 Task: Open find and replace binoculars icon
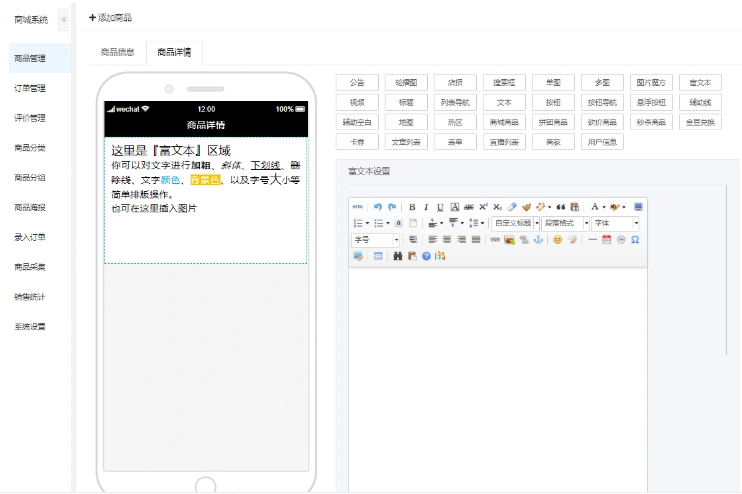(x=397, y=256)
